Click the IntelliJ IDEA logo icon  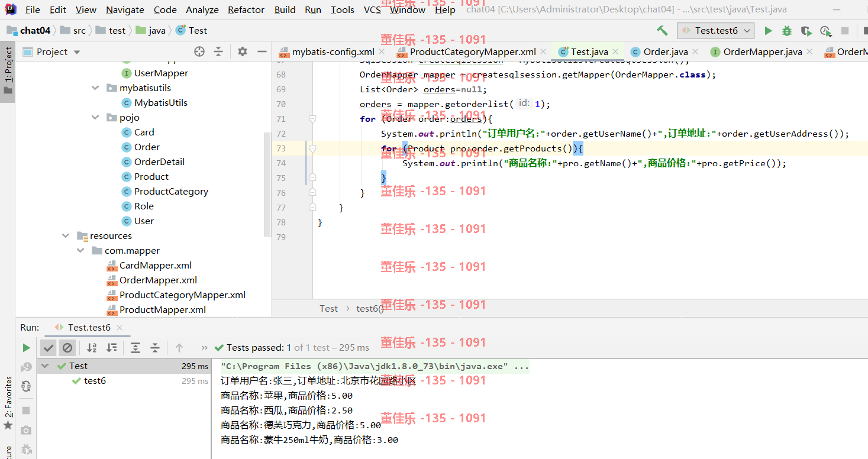(11, 9)
